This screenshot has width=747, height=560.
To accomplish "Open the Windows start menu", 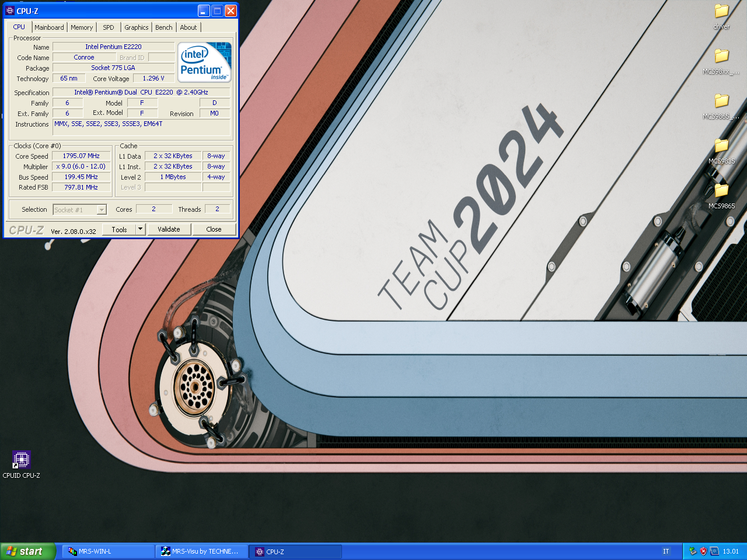I will (28, 551).
